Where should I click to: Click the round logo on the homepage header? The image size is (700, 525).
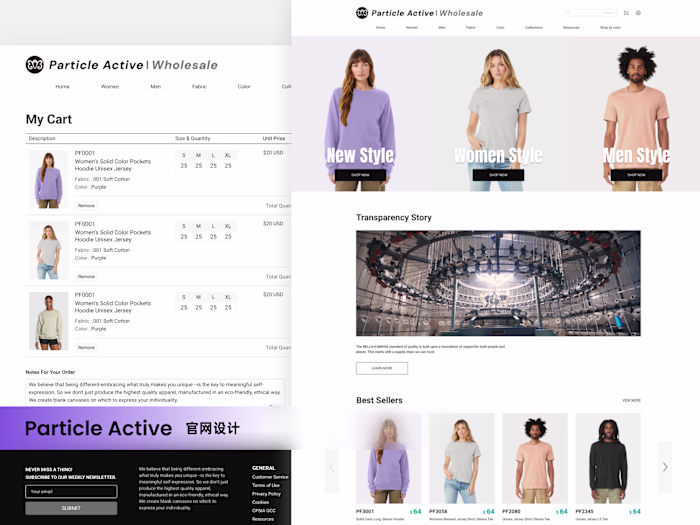(x=362, y=13)
